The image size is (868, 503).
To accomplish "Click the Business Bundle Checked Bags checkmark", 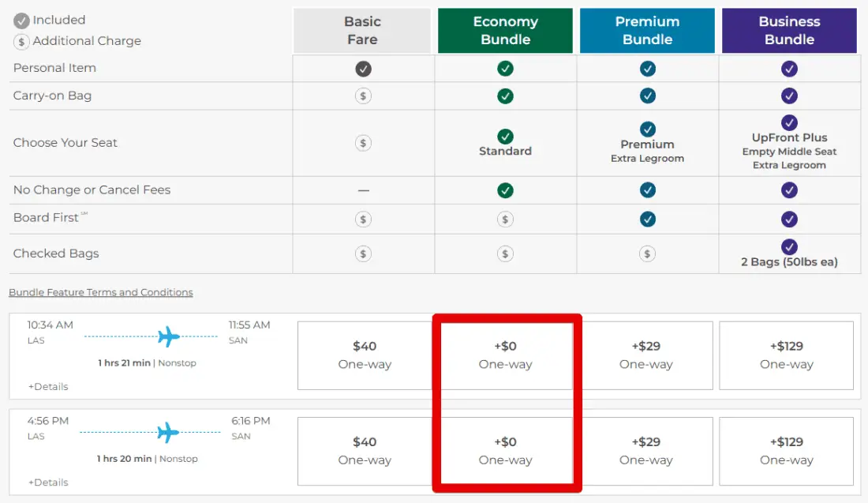I will pyautogui.click(x=789, y=247).
